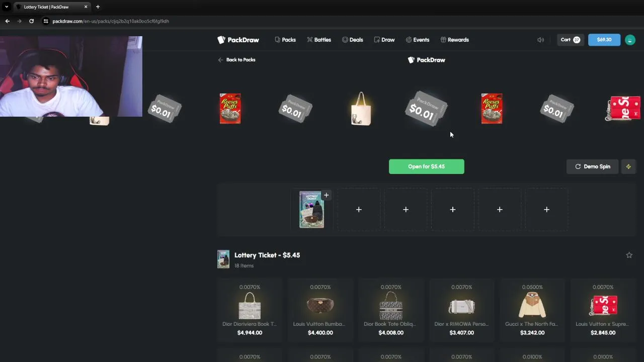This screenshot has height=362, width=644.
Task: Open Dior Book Tote Oblique $4,008.00 item
Action: click(x=391, y=310)
